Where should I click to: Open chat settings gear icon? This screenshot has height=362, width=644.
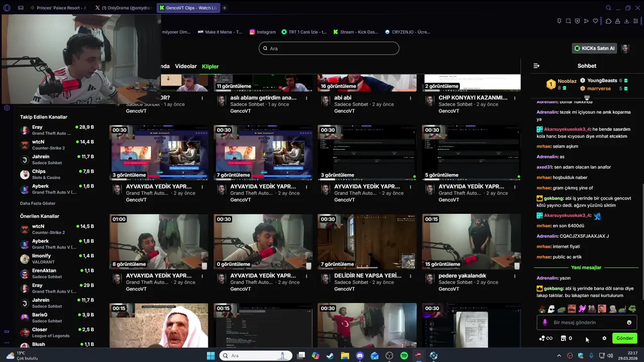click(604, 338)
